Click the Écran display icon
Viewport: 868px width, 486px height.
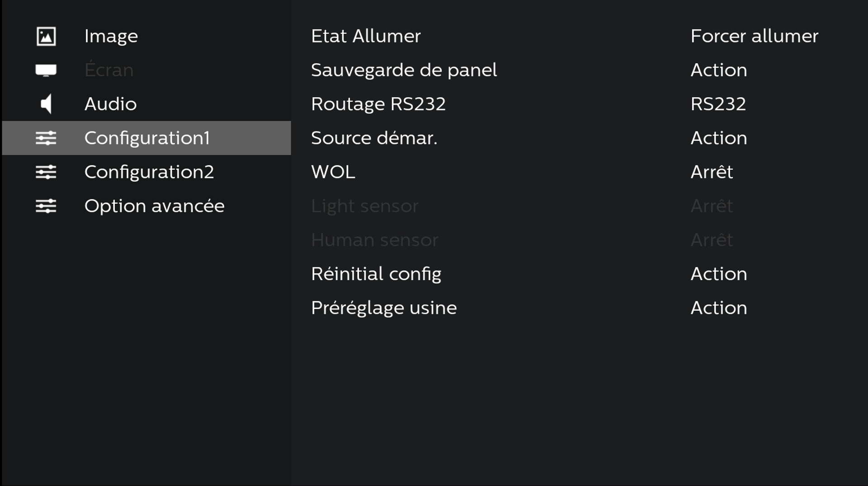pyautogui.click(x=46, y=70)
